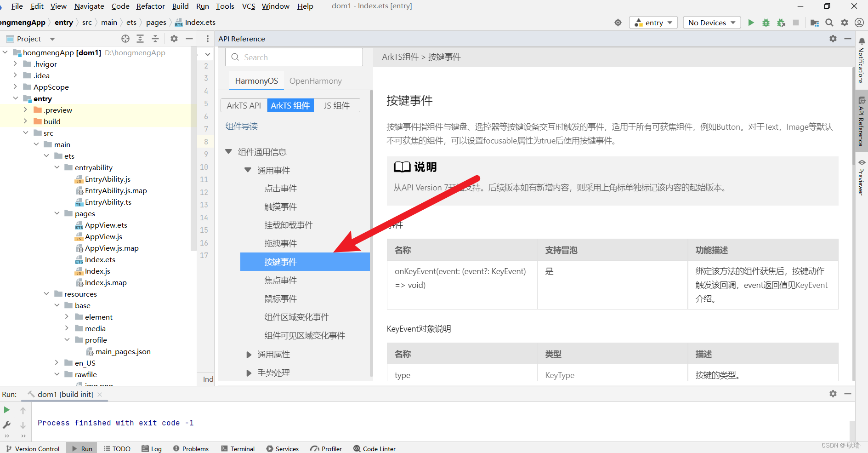This screenshot has width=868, height=453.
Task: Collapse the 组件通用信息 section
Action: click(x=228, y=151)
